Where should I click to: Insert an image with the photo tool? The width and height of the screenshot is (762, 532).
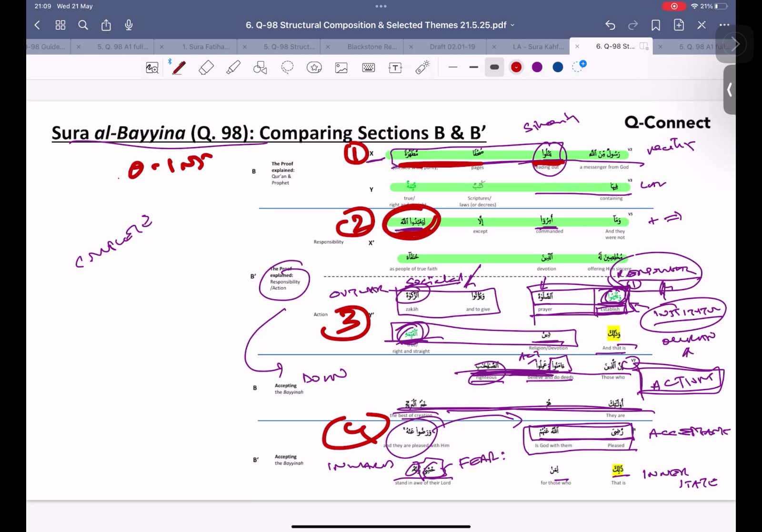341,68
